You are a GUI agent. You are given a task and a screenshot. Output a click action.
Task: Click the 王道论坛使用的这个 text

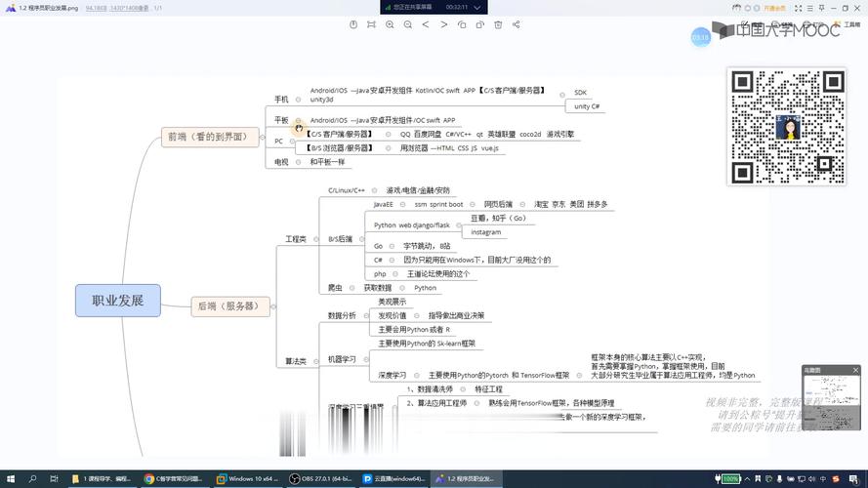tap(438, 274)
